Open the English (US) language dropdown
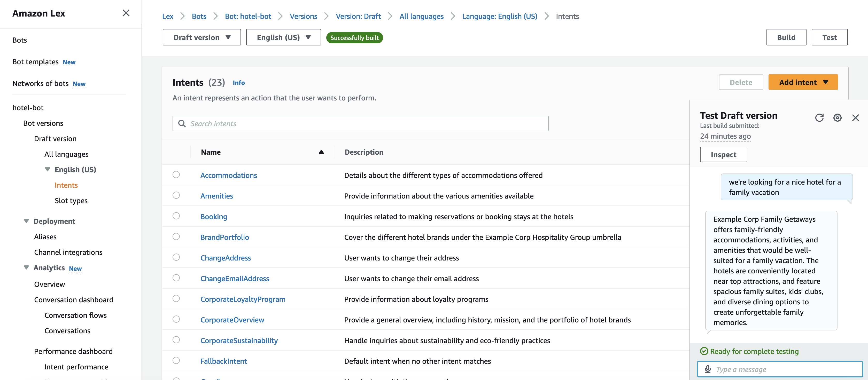Image resolution: width=868 pixels, height=380 pixels. pyautogui.click(x=283, y=37)
